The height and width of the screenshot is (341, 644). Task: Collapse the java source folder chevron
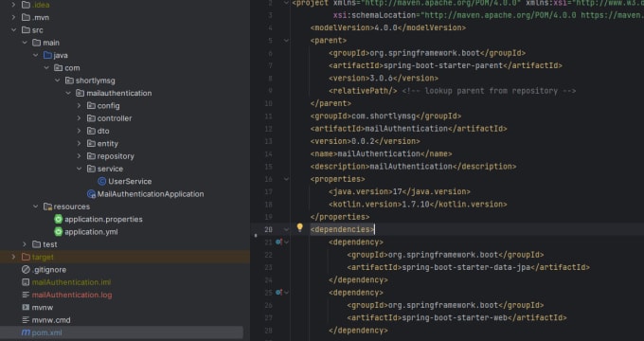36,55
